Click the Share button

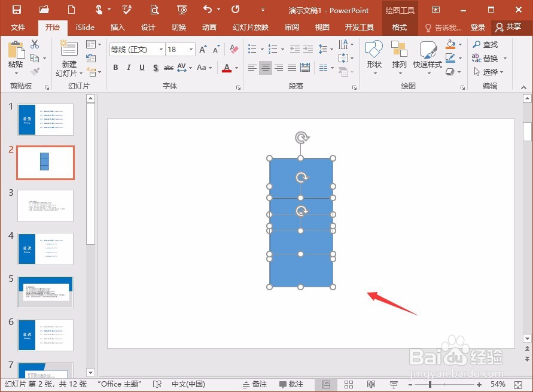point(508,27)
